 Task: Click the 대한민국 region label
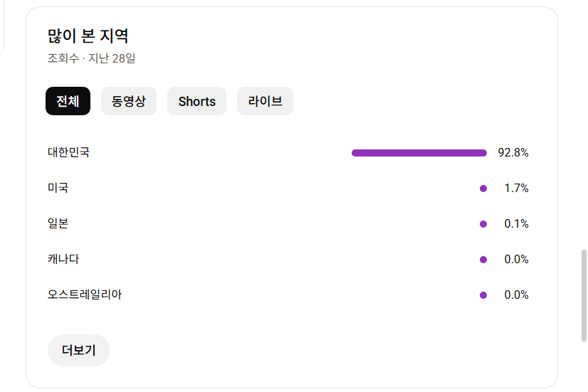[68, 152]
